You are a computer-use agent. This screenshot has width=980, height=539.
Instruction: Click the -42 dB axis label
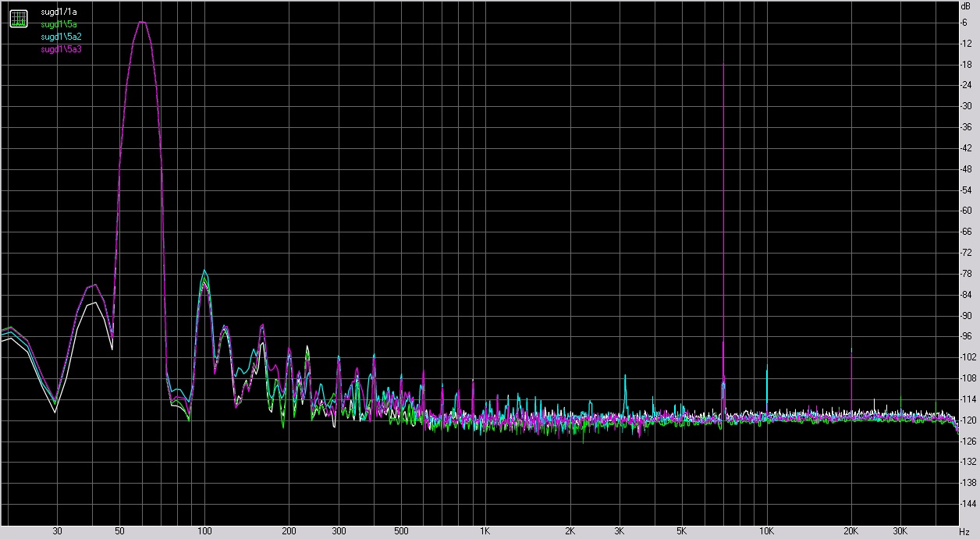965,148
